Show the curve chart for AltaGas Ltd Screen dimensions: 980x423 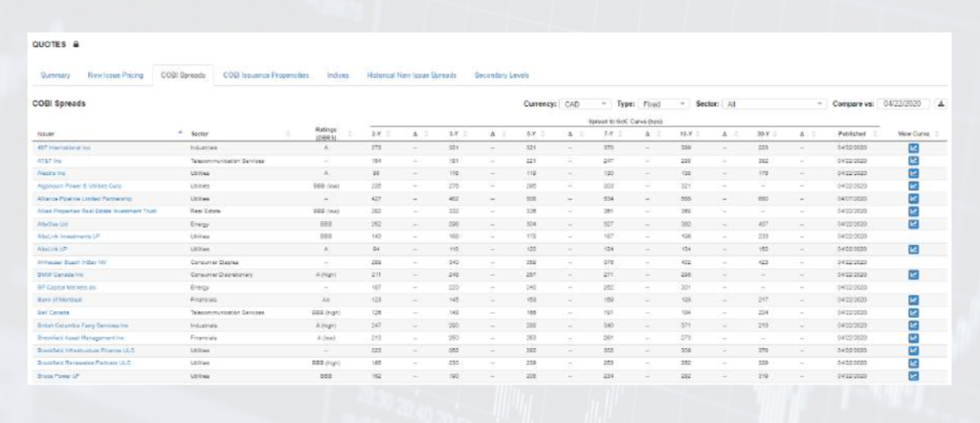pos(913,224)
